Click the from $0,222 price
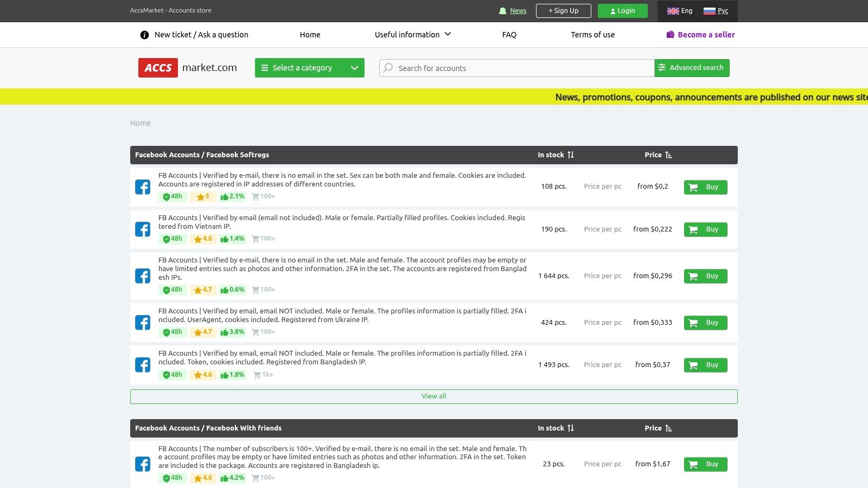The width and height of the screenshot is (868, 488). (x=653, y=229)
